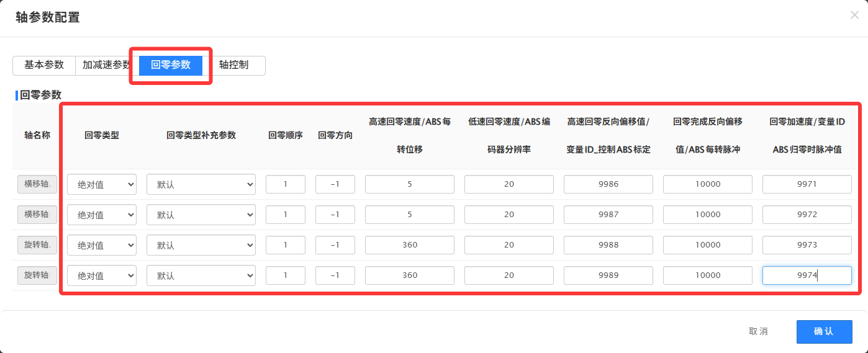
Task: Select the input with value 9973
Action: tap(807, 245)
